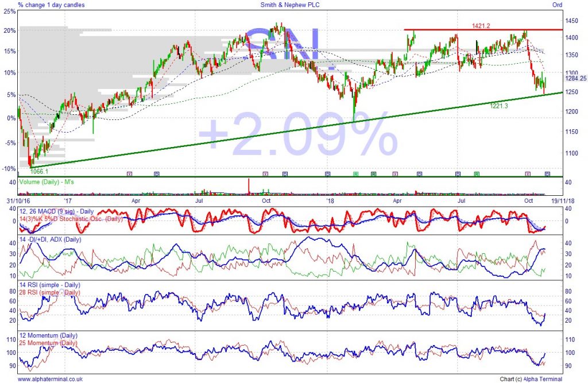Click the start date 31/10/16 label
588x383 pixels.
[x=19, y=201]
